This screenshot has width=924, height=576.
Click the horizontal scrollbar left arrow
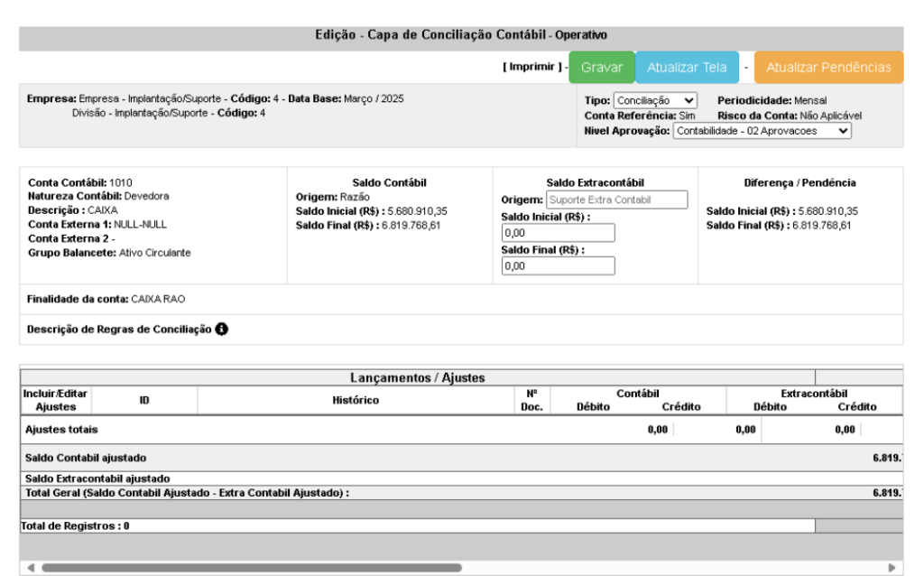30,568
